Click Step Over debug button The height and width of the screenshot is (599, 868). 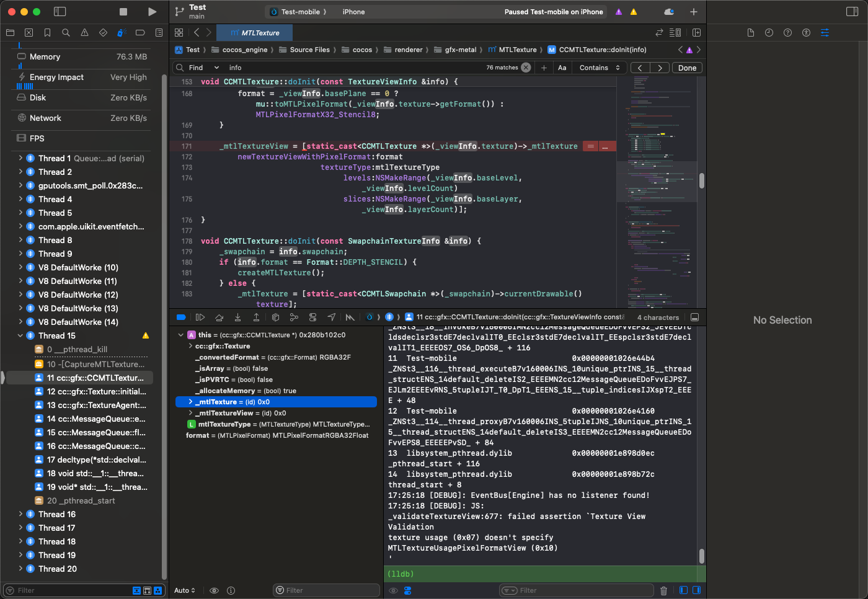pyautogui.click(x=219, y=317)
